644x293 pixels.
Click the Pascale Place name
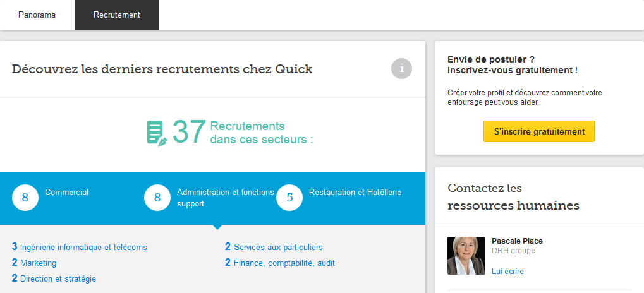pos(517,241)
